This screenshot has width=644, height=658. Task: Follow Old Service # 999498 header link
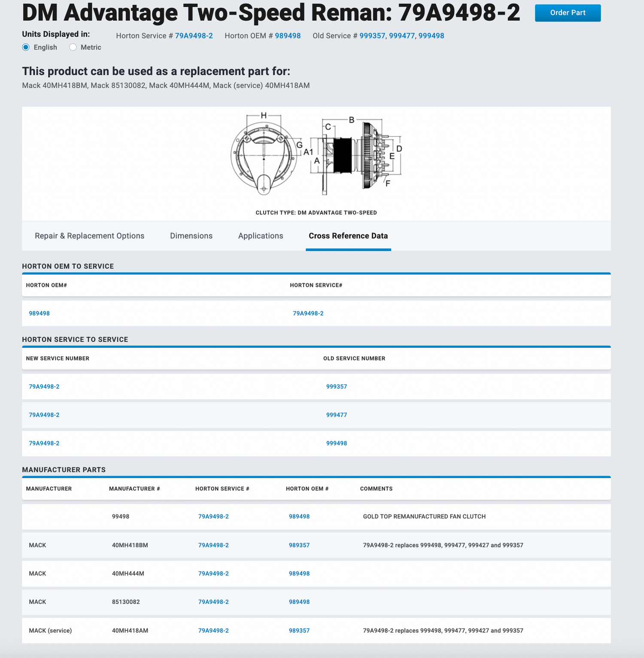pyautogui.click(x=431, y=36)
